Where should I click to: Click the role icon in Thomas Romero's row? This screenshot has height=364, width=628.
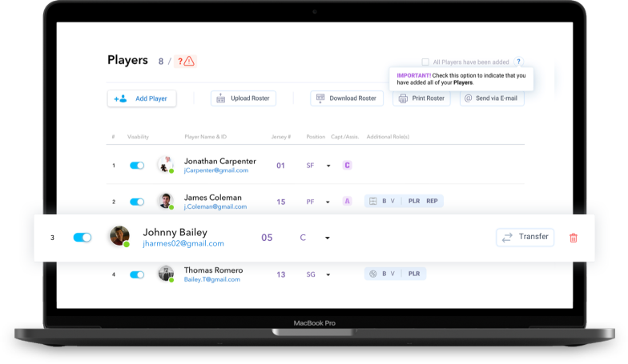[x=372, y=274]
